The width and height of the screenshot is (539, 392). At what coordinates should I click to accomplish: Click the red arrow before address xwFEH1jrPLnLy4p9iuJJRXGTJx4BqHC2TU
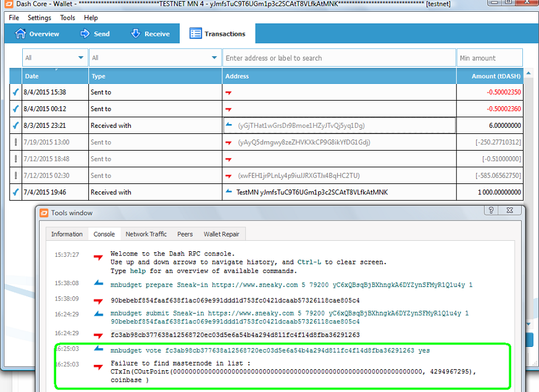pyautogui.click(x=228, y=176)
